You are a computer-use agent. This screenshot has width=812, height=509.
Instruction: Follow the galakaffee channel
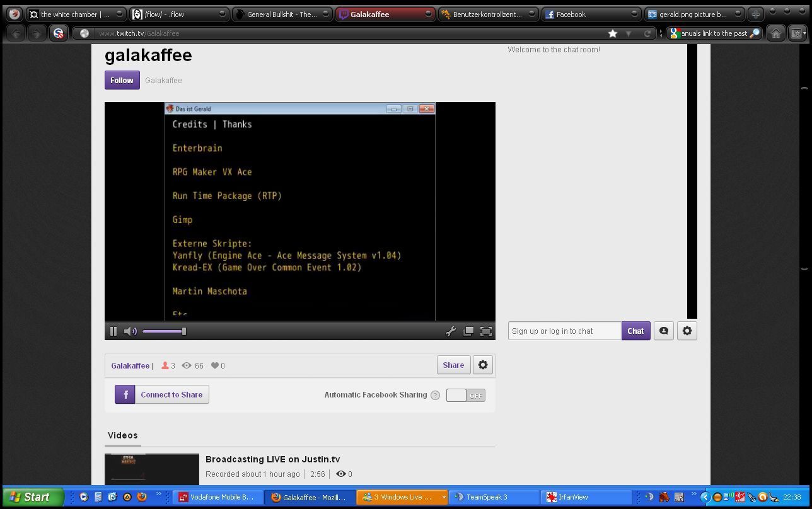pyautogui.click(x=122, y=80)
